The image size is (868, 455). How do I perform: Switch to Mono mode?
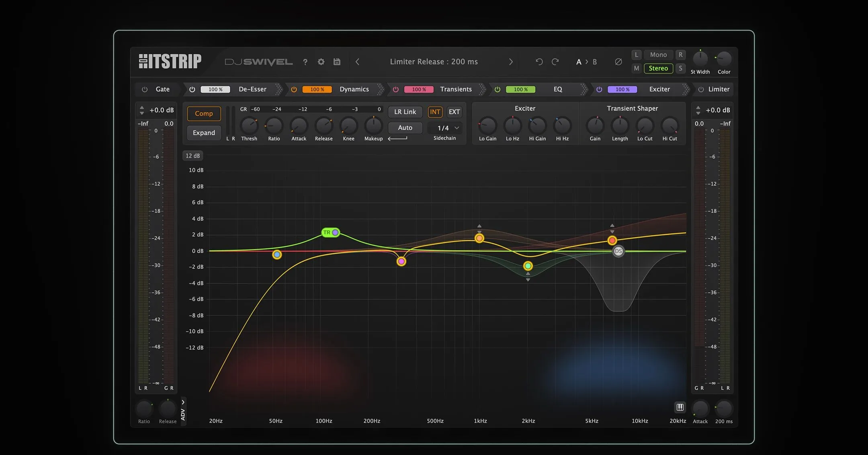click(x=658, y=55)
